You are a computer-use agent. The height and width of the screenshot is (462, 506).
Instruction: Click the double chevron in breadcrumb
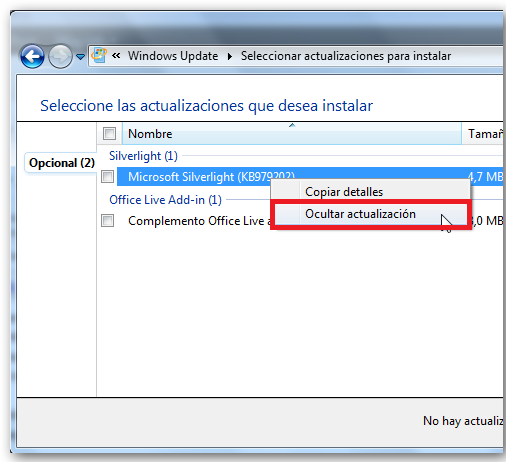[116, 56]
